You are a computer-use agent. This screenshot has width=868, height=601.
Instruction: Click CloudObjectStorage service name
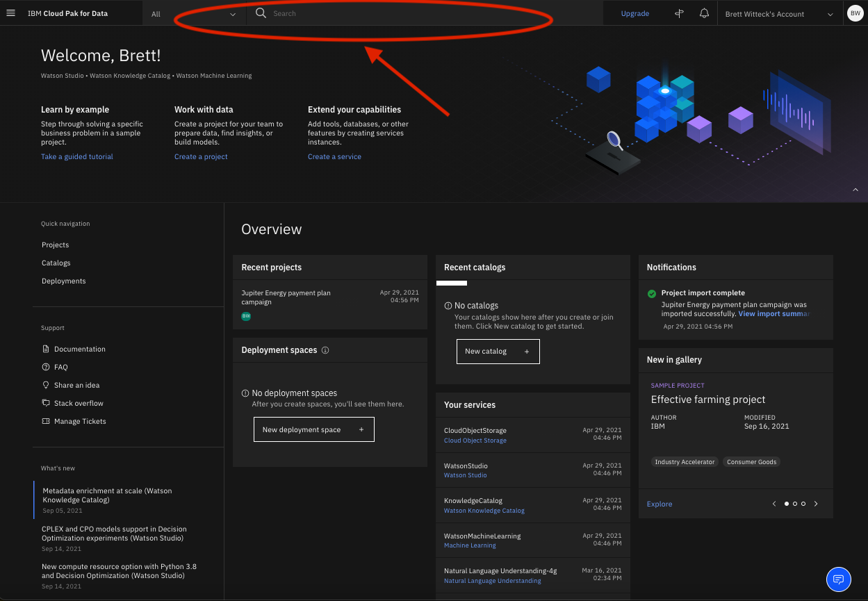pyautogui.click(x=475, y=431)
